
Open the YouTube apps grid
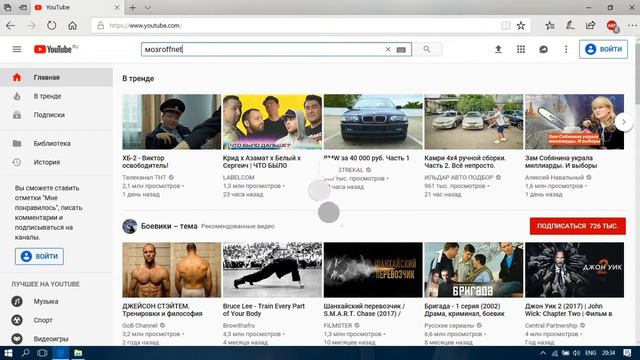tap(521, 49)
